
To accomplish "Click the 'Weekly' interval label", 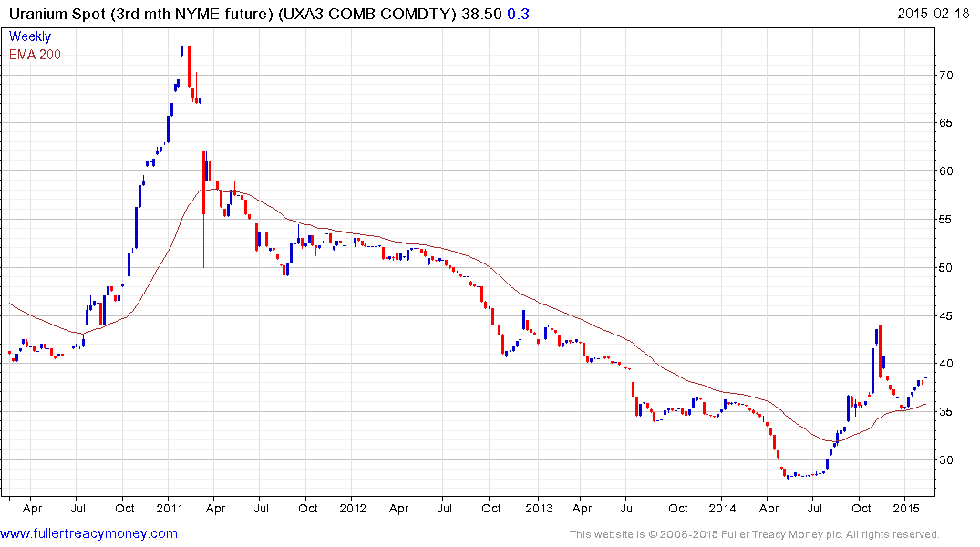I will (30, 36).
